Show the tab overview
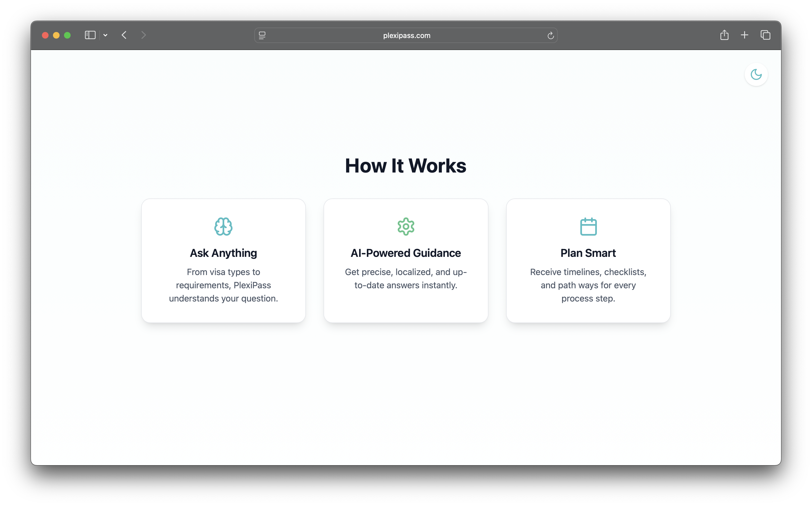 click(765, 35)
